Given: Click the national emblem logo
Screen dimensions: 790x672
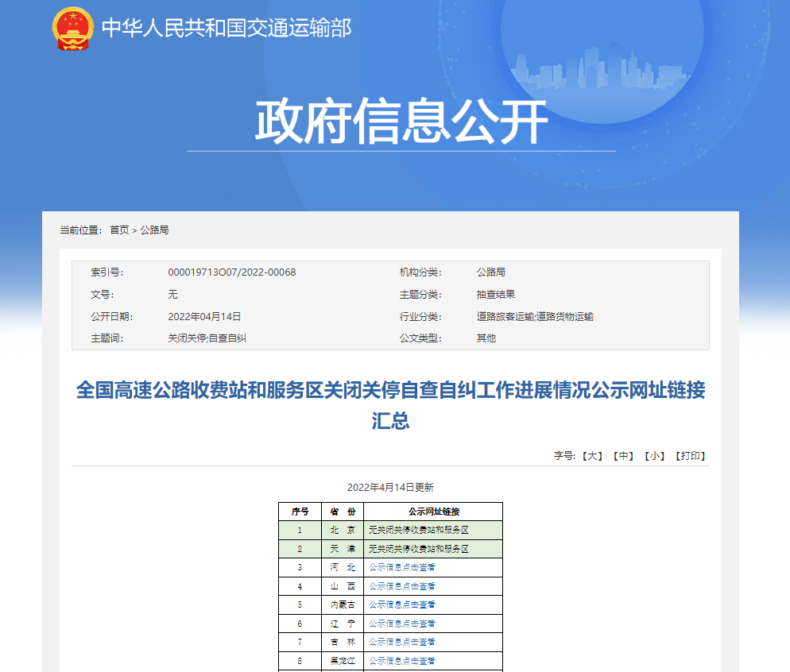Looking at the screenshot, I should [x=72, y=25].
